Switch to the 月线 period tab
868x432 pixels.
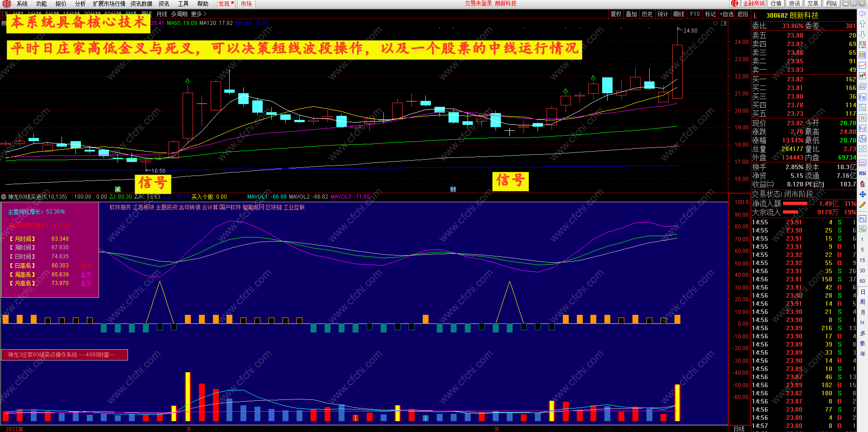pyautogui.click(x=161, y=14)
